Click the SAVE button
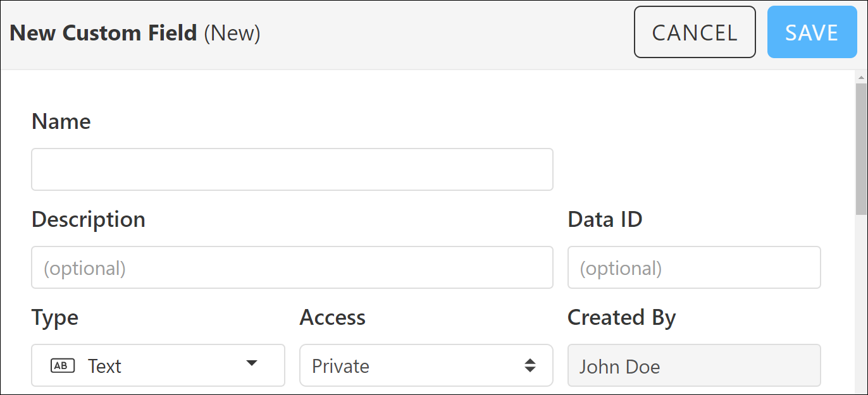This screenshot has width=868, height=395. tap(812, 32)
